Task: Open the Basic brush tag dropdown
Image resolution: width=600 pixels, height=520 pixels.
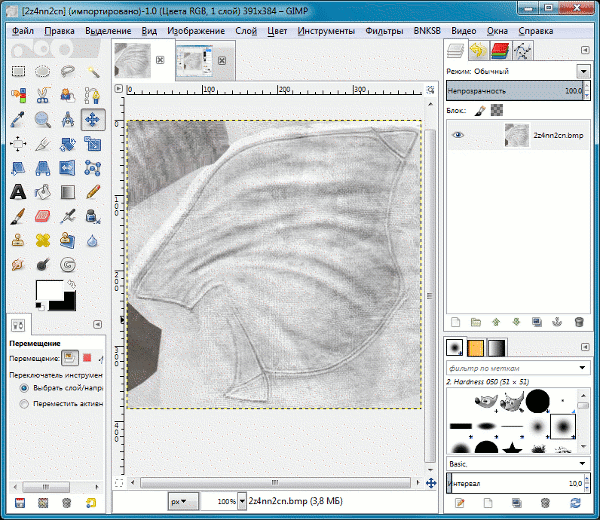Action: 582,464
